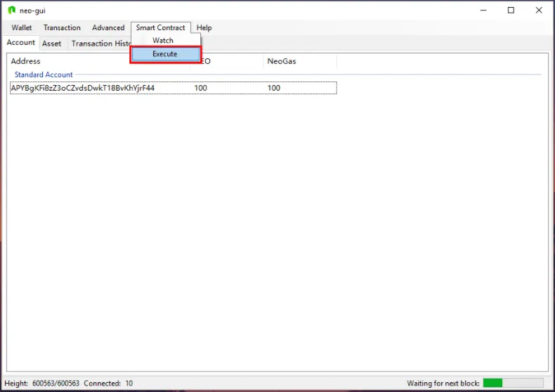Click the next block progress bar

(x=514, y=383)
